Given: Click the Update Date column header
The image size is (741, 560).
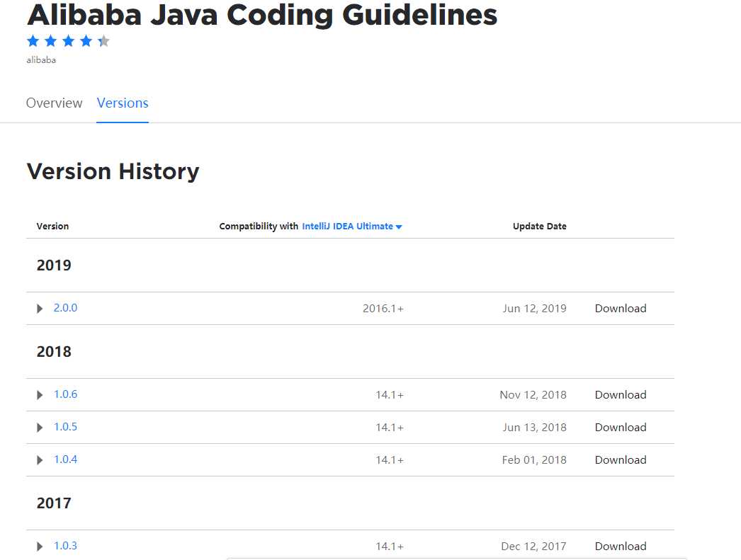Looking at the screenshot, I should coord(540,226).
